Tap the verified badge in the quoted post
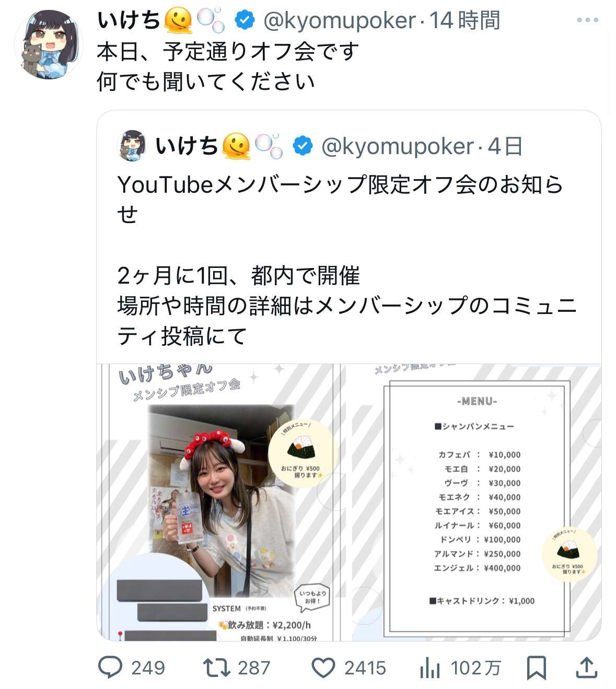 click(x=303, y=146)
